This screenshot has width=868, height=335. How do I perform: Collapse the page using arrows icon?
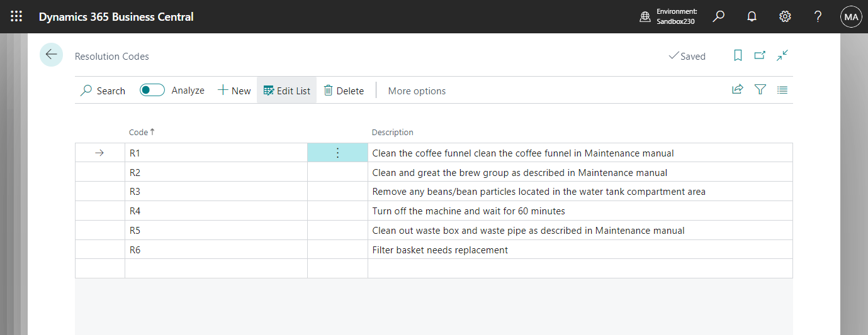coord(782,55)
